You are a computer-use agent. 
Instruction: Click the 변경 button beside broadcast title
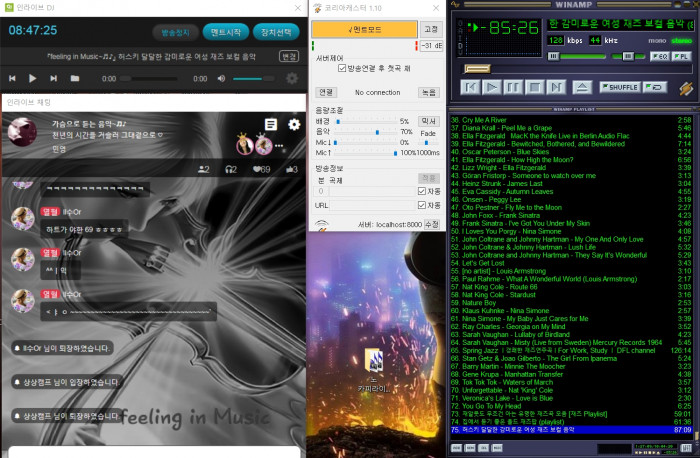click(289, 56)
